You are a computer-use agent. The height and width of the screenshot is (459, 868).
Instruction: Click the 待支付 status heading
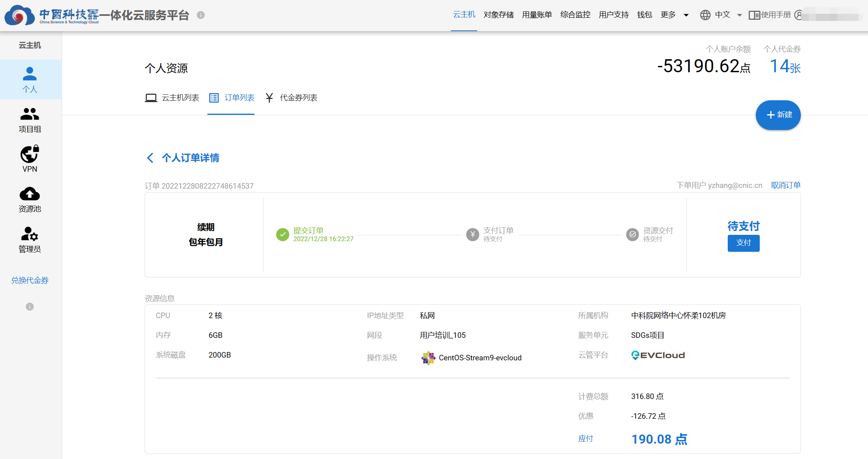744,226
